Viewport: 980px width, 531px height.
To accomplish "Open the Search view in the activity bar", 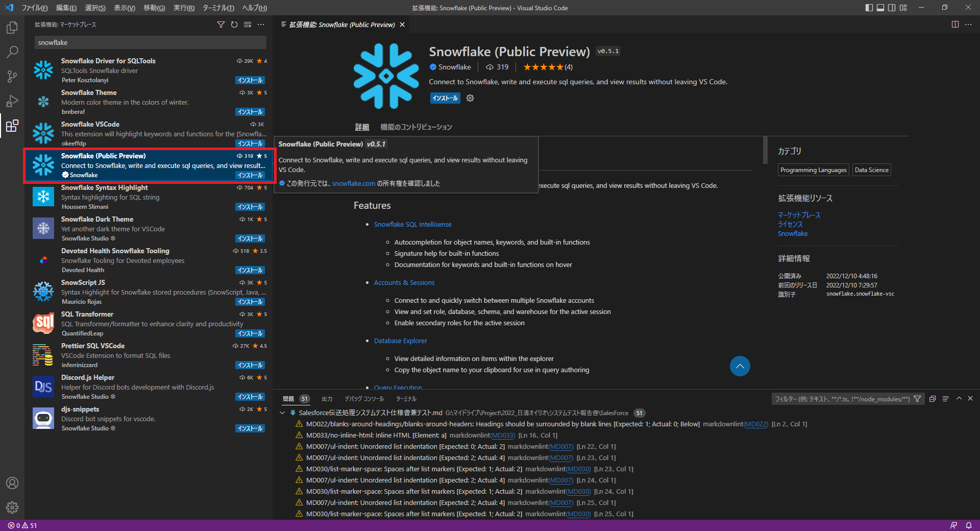I will pyautogui.click(x=12, y=52).
